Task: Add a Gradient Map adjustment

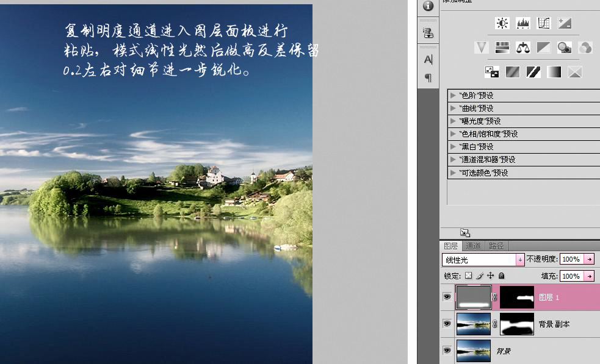Action: (x=554, y=72)
